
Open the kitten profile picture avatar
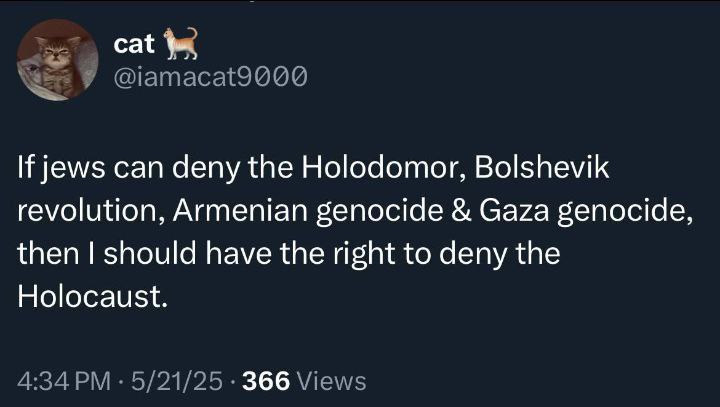click(57, 60)
